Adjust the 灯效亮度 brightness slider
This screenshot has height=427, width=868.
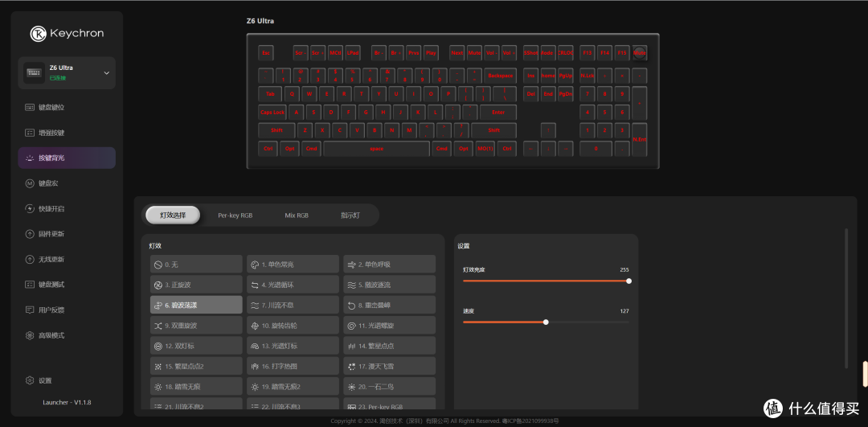(546, 281)
